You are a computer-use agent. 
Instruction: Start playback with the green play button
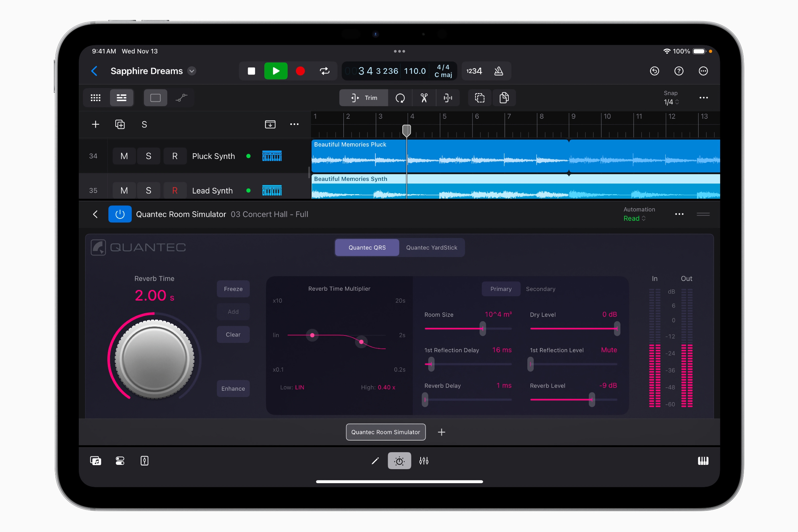[x=276, y=71]
